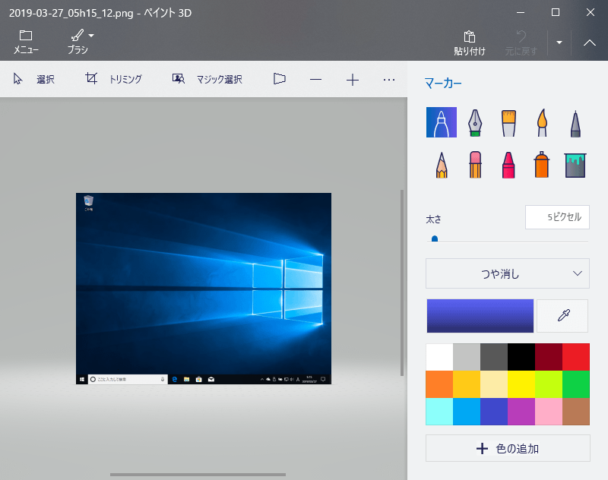The width and height of the screenshot is (608, 480).
Task: Select the Pixel pen brush
Action: [575, 123]
